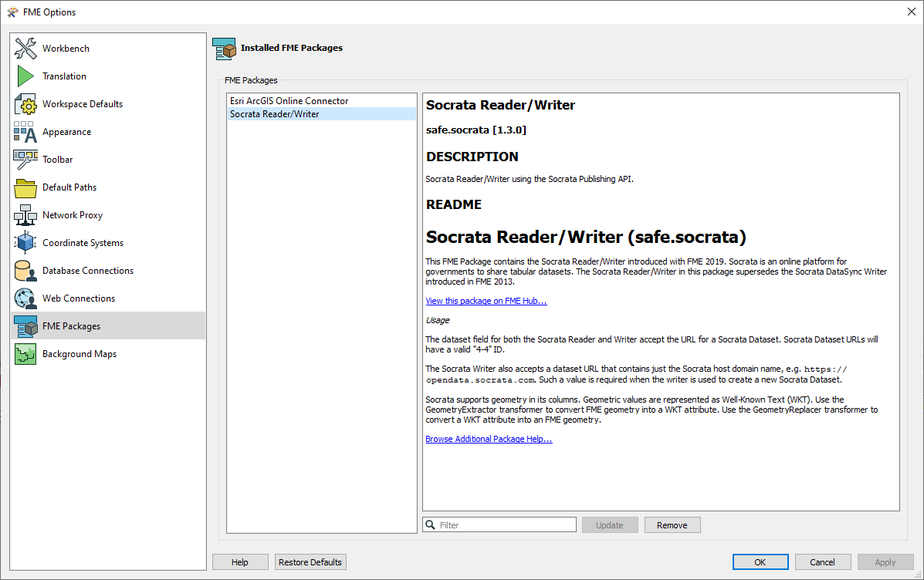Click the Default Paths folder icon

(25, 188)
